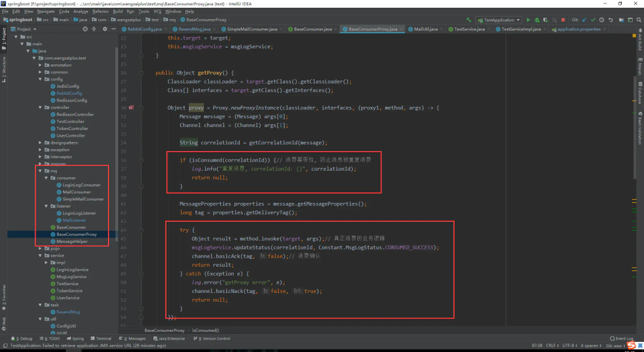Viewport: 644px width, 352px height.
Task: Change the UTF-8 file encoding in the status bar
Action: pos(570,345)
